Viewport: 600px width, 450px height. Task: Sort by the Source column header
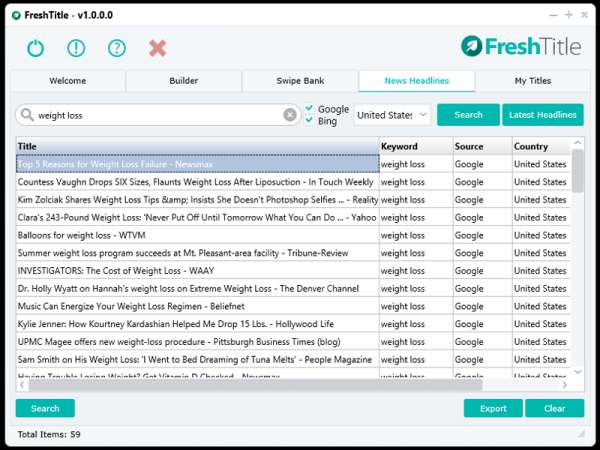pyautogui.click(x=483, y=146)
